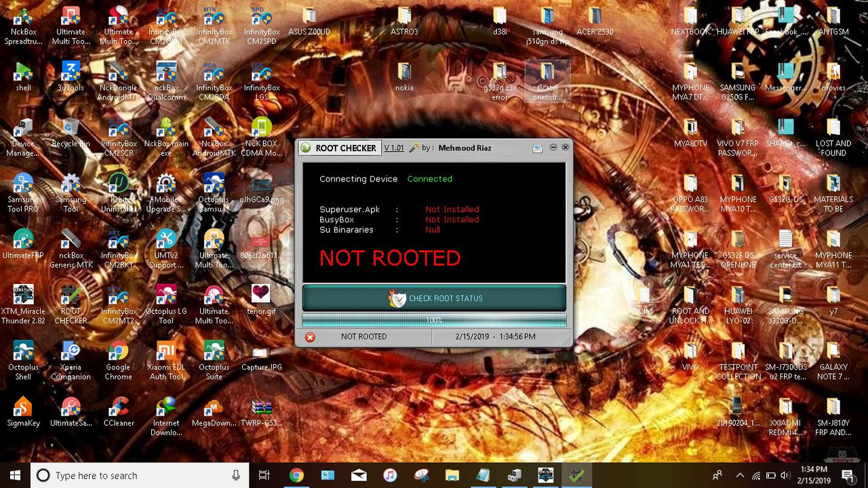Open the ASUS Z00UD folder
The height and width of the screenshot is (488, 868).
pyautogui.click(x=309, y=21)
